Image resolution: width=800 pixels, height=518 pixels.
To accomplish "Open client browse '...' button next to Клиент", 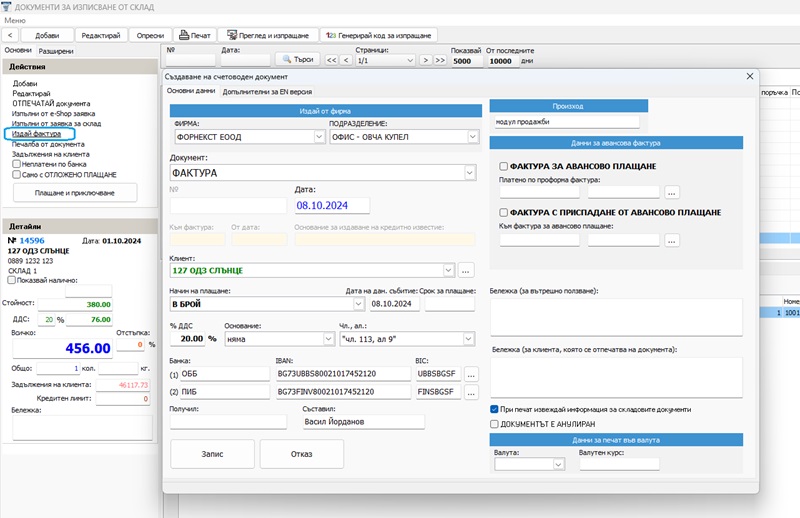I will click(x=465, y=270).
